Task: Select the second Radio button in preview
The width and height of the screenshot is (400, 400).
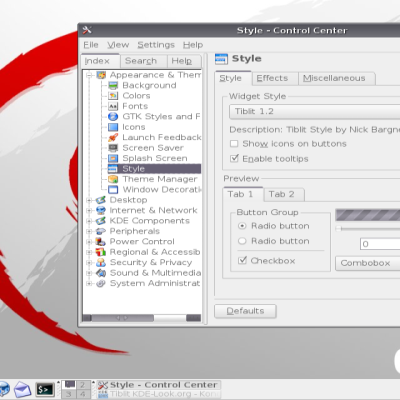Action: (242, 241)
